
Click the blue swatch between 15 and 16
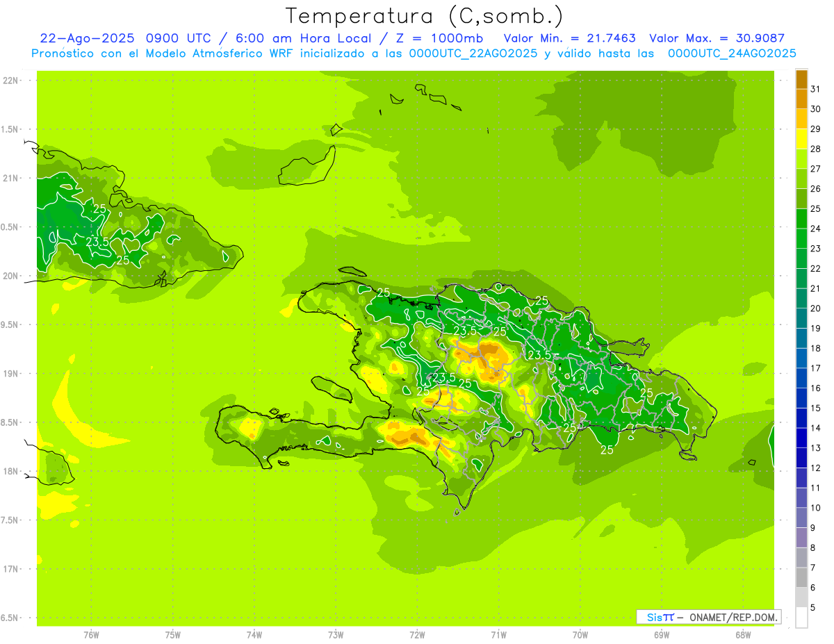[x=801, y=398]
